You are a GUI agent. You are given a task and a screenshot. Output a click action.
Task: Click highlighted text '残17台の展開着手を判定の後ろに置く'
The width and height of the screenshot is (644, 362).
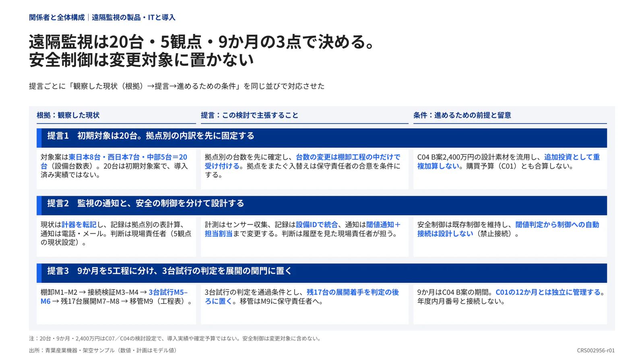click(302, 296)
